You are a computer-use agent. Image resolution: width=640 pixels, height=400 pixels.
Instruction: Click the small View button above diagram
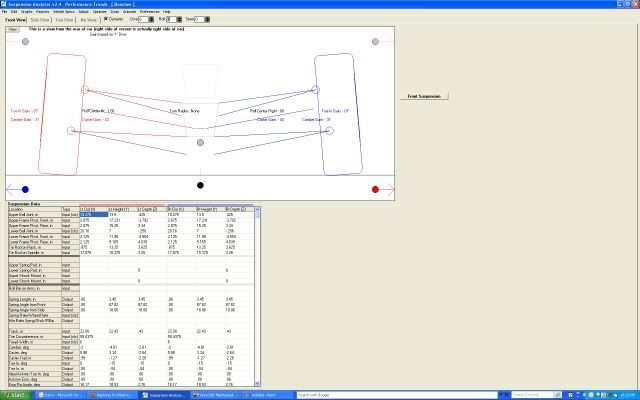pyautogui.click(x=13, y=29)
